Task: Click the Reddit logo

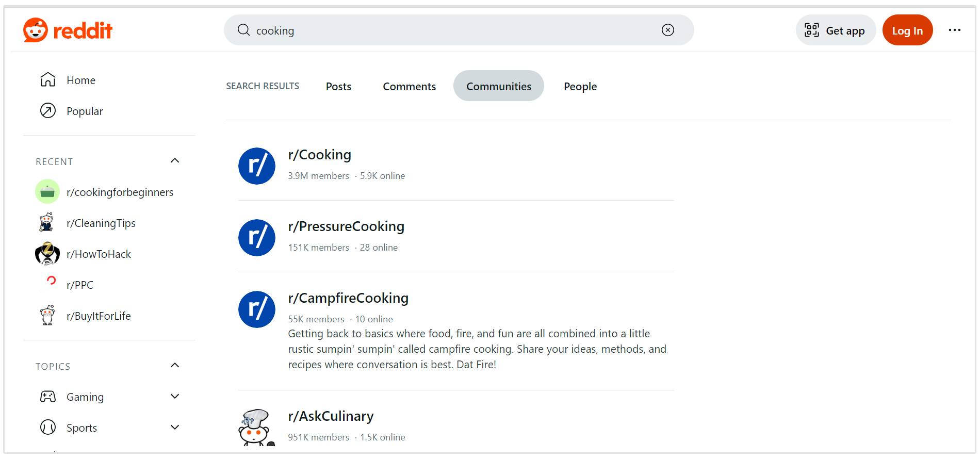Action: coord(68,30)
